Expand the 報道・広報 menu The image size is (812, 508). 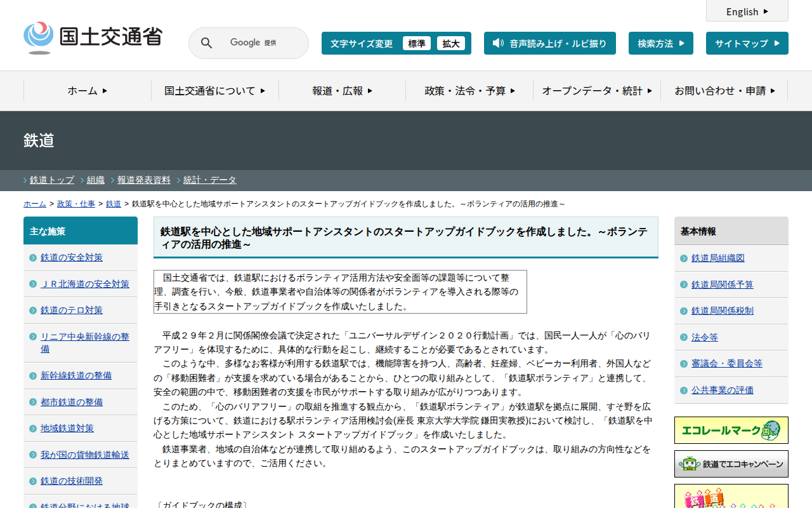pyautogui.click(x=343, y=91)
